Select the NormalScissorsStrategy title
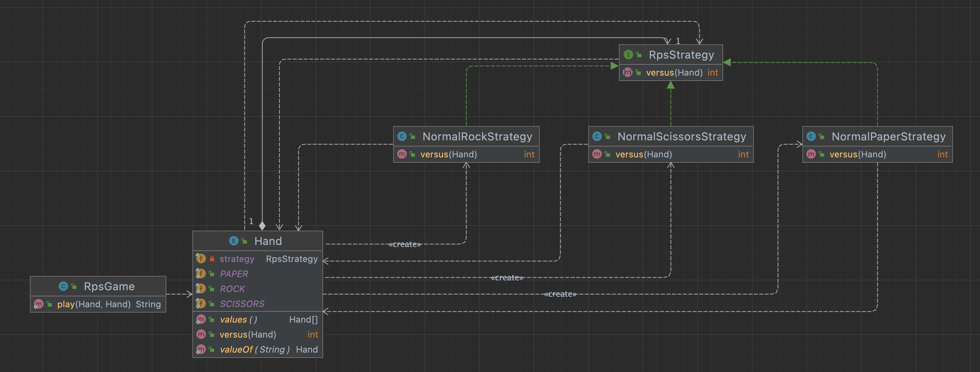This screenshot has height=372, width=980. tap(681, 136)
